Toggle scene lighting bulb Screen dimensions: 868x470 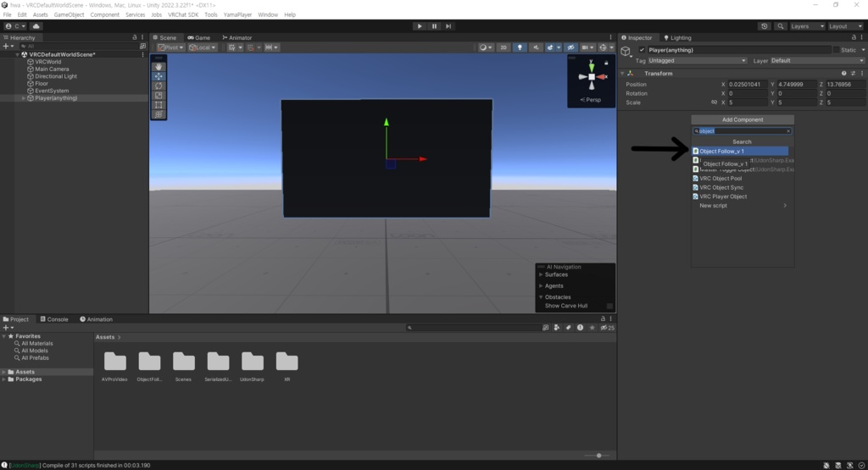520,47
